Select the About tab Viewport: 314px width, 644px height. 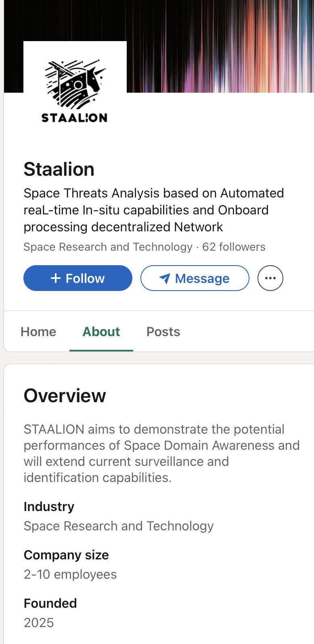(x=101, y=332)
